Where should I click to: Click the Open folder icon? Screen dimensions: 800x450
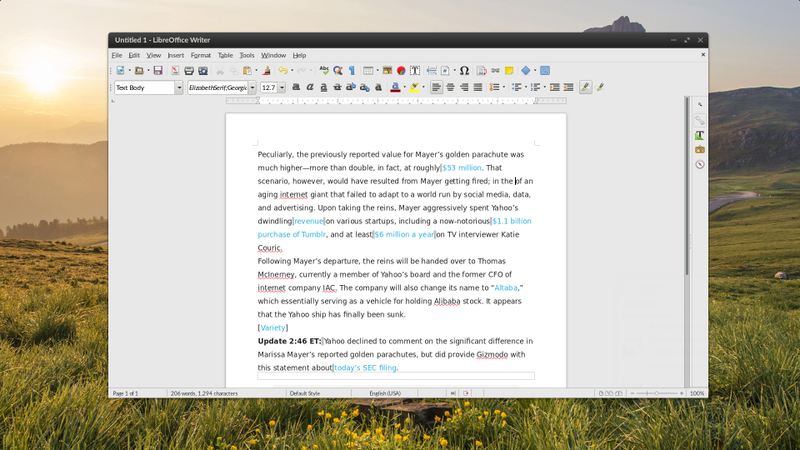tap(139, 70)
